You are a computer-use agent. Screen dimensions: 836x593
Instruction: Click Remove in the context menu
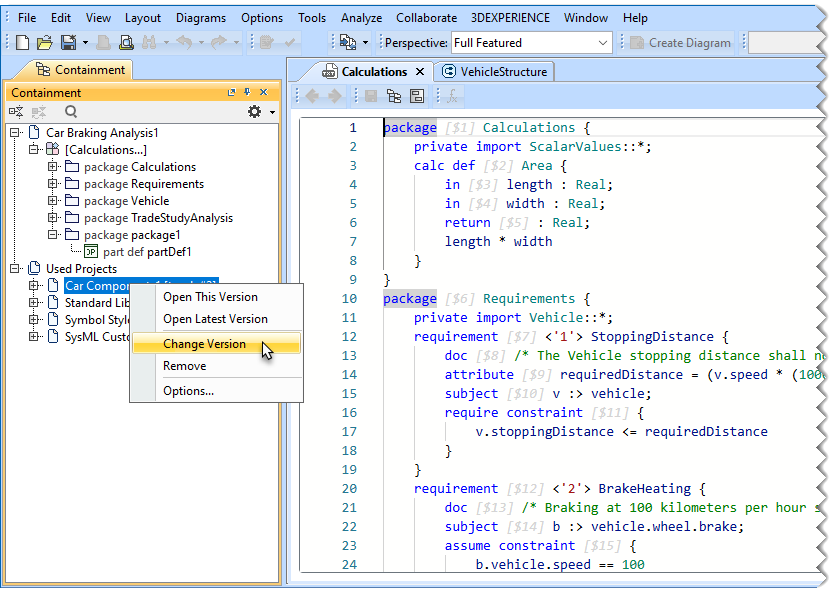184,366
